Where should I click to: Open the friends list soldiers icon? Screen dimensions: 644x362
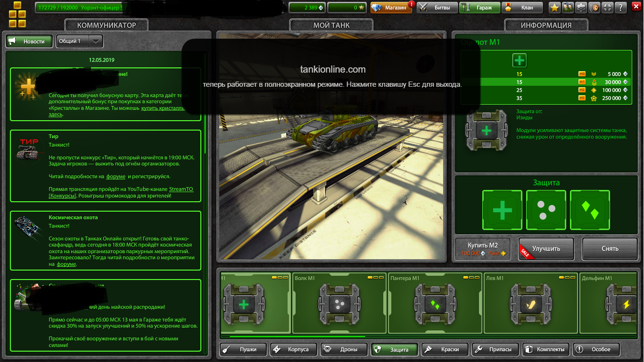click(568, 8)
